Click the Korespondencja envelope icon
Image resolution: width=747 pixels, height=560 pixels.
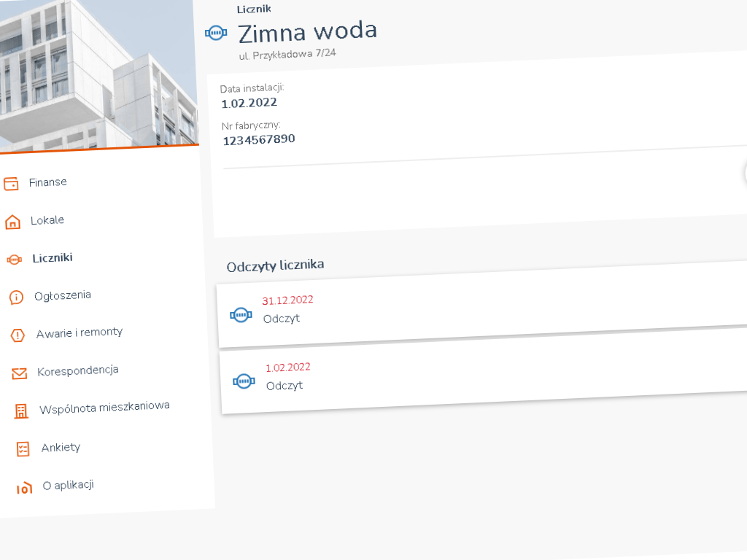19,373
